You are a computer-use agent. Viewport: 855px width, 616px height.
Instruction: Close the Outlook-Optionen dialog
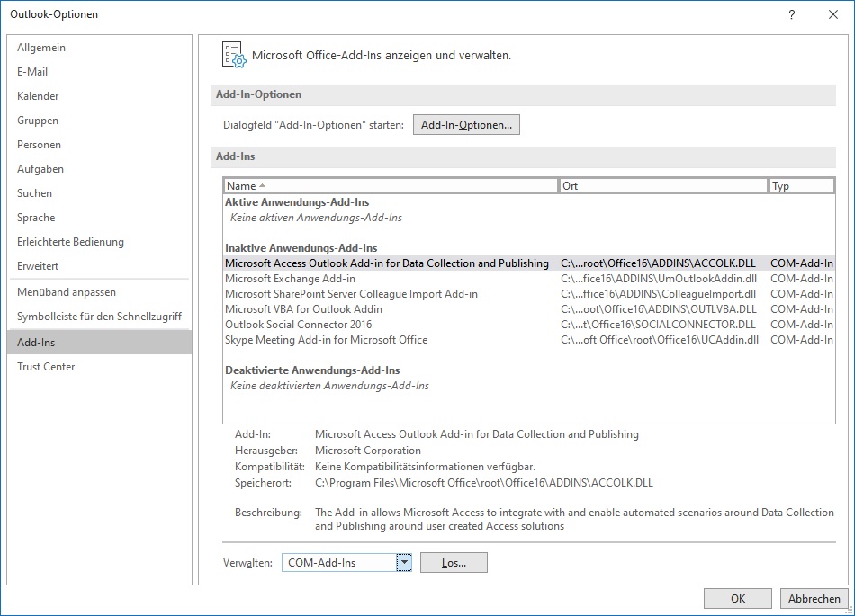tap(833, 14)
